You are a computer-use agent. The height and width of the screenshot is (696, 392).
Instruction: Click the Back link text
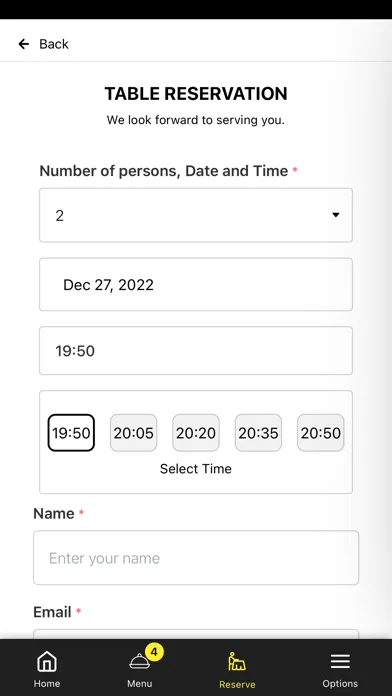click(54, 44)
